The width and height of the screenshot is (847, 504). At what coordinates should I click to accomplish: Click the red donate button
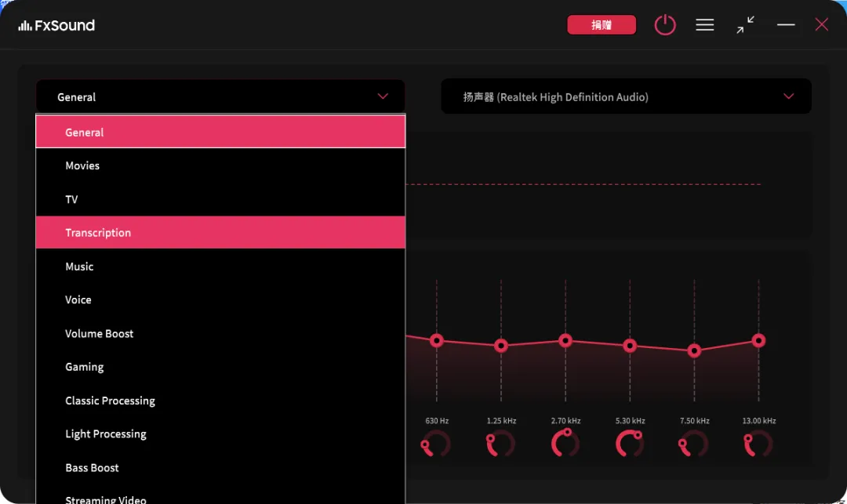(x=602, y=25)
